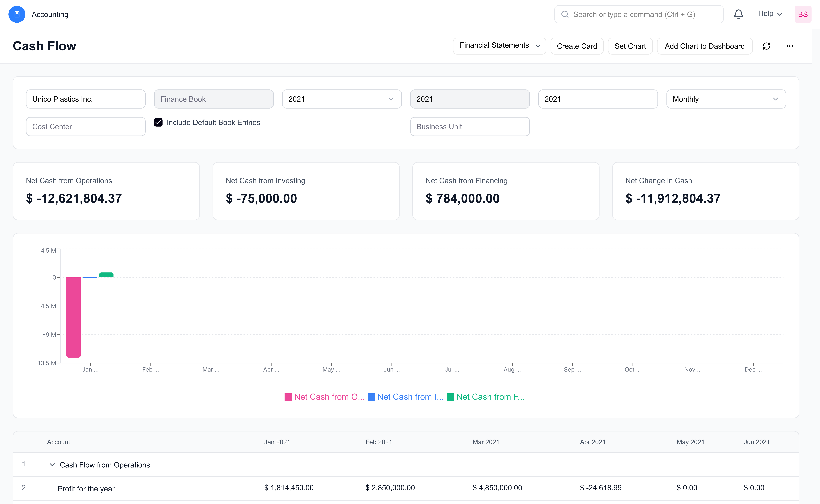Viewport: 820px width, 504px height.
Task: Select the Net Cash from Investing card
Action: point(306,191)
